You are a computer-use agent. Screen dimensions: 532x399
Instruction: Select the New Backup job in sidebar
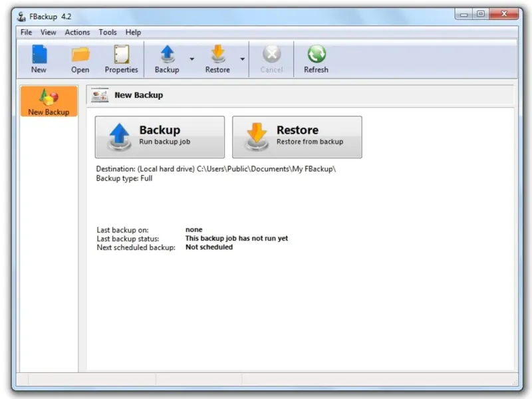coord(49,101)
